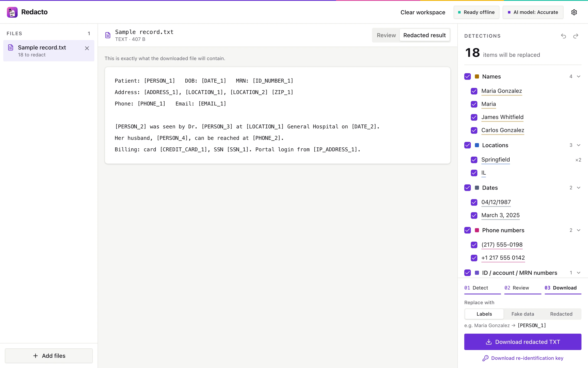
Task: Collapse the Names group chevron
Action: (579, 76)
